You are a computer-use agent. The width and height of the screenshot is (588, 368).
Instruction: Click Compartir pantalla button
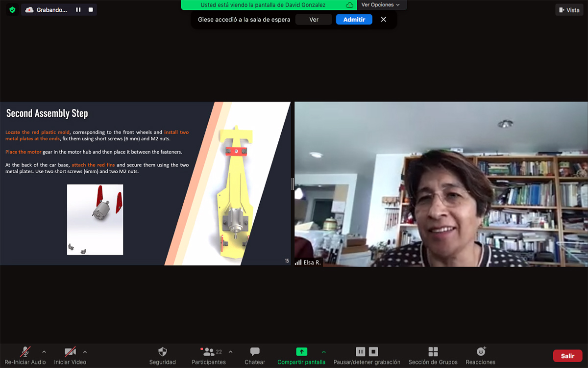(x=301, y=356)
